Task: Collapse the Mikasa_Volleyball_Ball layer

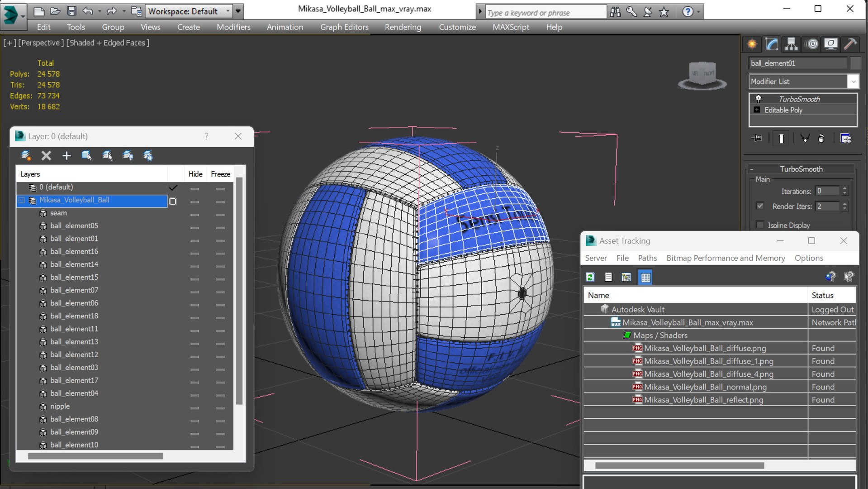Action: pos(22,200)
